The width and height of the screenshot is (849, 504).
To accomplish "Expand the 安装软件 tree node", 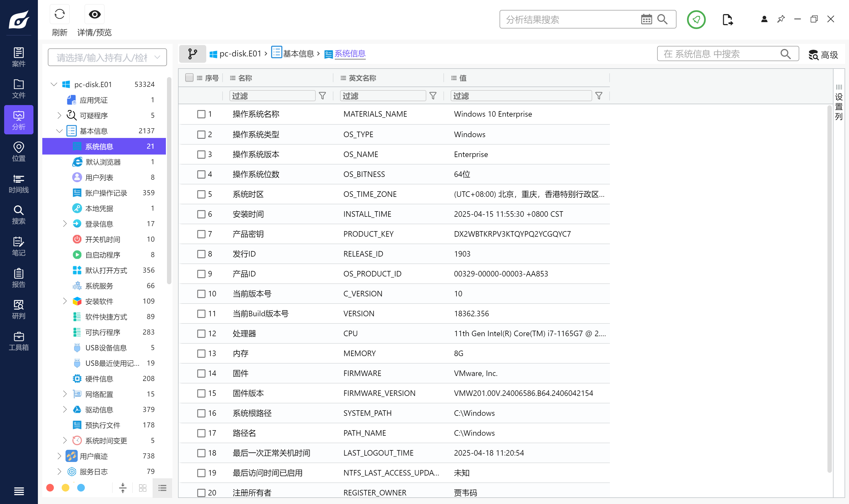I will tap(65, 301).
